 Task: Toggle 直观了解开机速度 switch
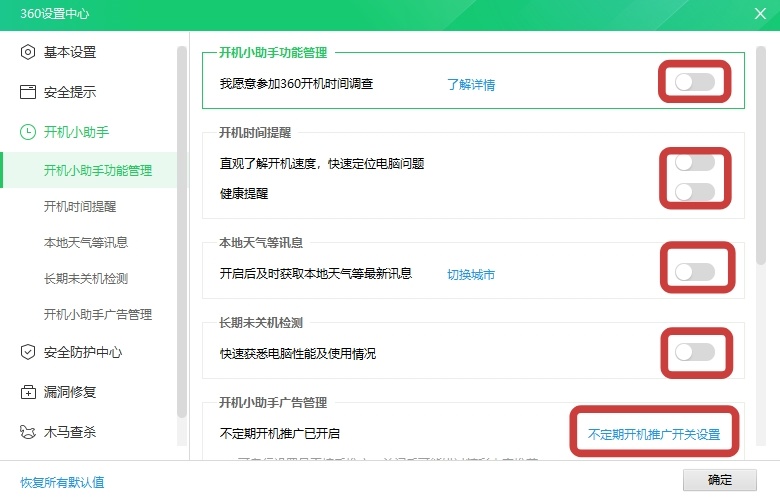click(695, 162)
